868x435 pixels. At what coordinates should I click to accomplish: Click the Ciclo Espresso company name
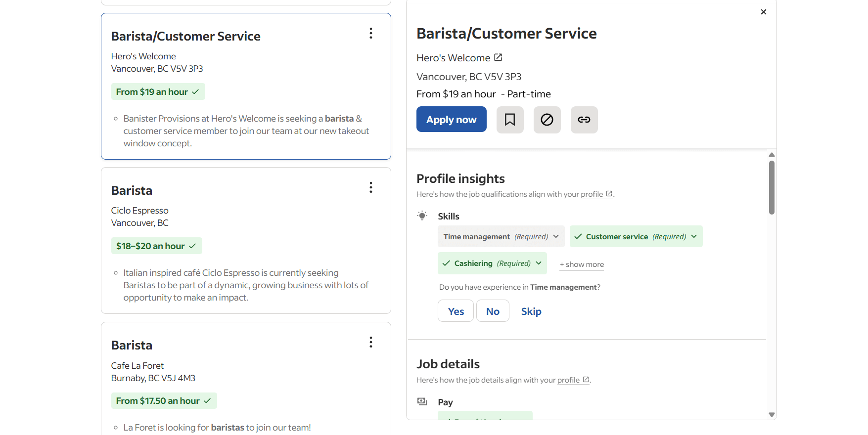[140, 211]
